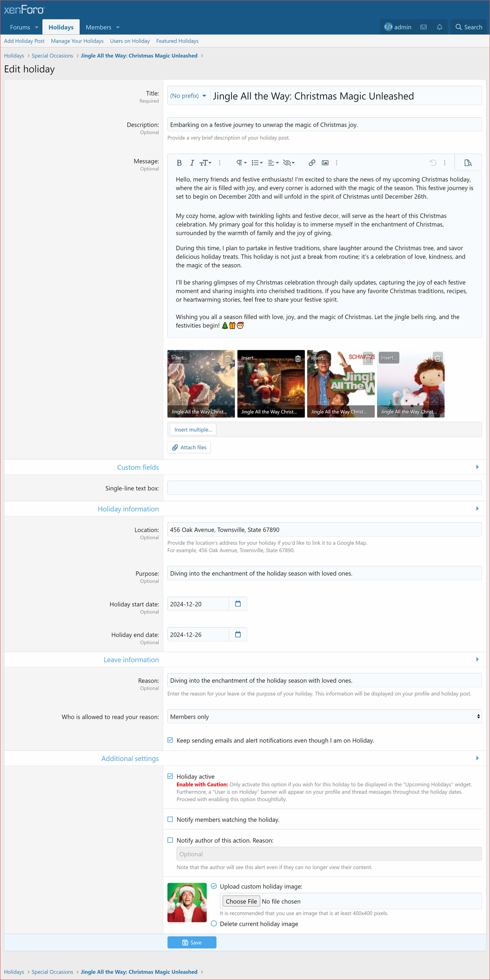The image size is (490, 980).
Task: Switch to the Forums tab
Action: click(20, 27)
